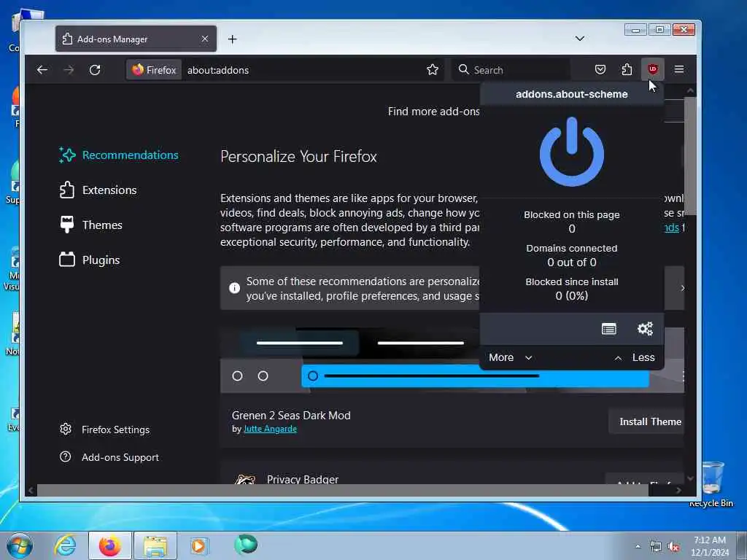Click the info icon in the personalization notice
This screenshot has height=560, width=747.
[234, 287]
